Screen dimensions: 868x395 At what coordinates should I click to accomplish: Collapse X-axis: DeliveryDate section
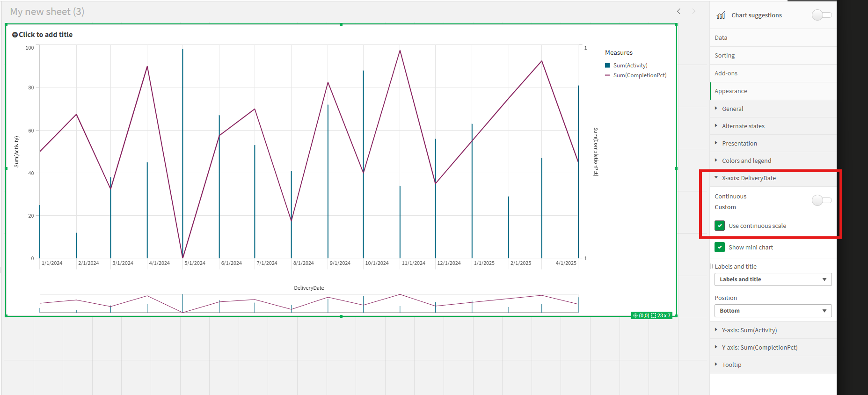[773, 178]
